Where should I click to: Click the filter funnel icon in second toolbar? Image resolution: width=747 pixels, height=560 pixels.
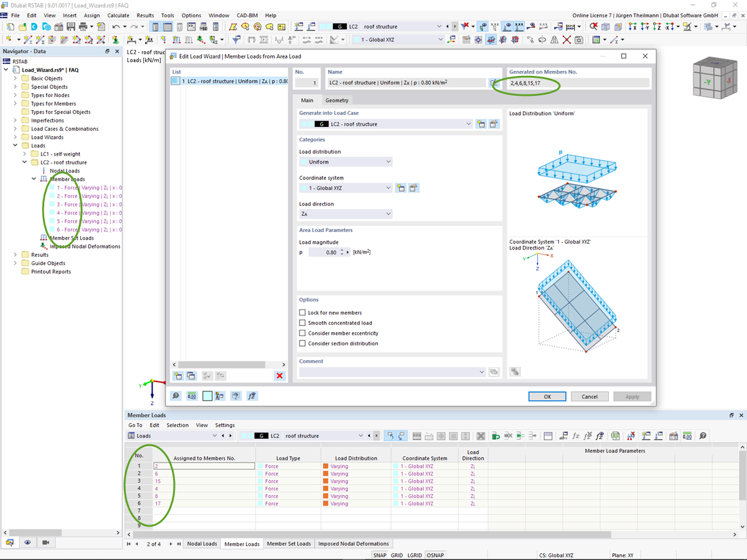(237, 40)
